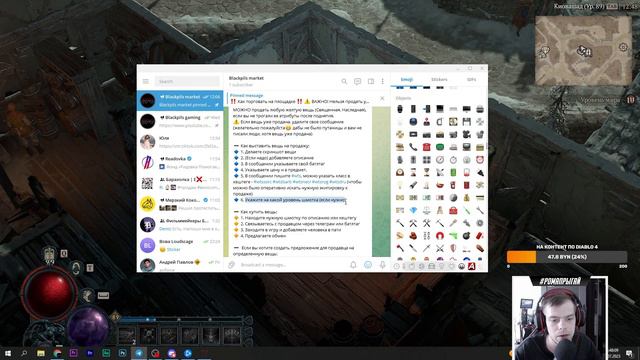Click the purple resource orb
This screenshot has width=640, height=360.
coord(87,327)
